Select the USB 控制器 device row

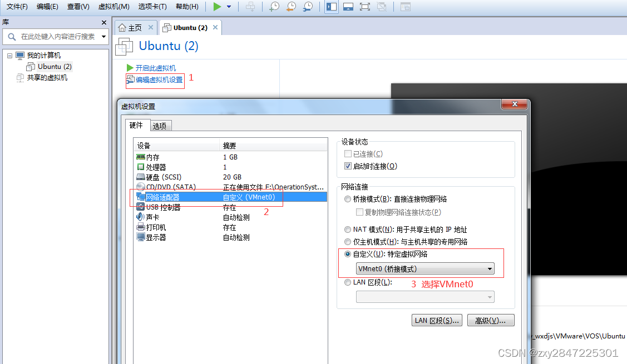tap(231, 207)
